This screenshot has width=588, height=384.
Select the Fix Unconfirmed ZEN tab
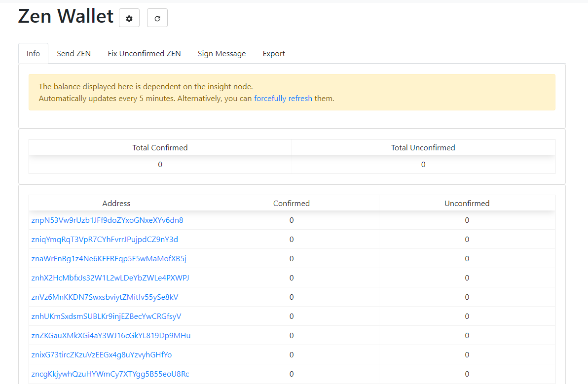pos(144,54)
